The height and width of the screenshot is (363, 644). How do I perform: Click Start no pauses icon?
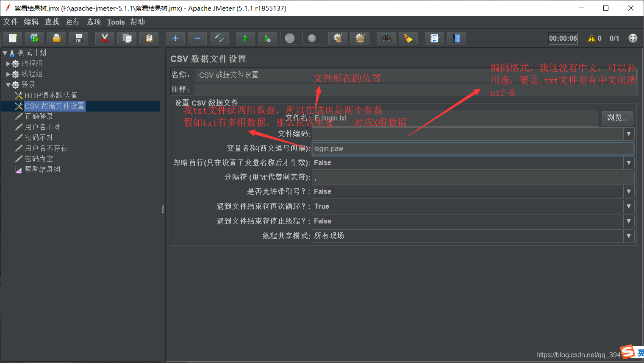[x=268, y=38]
